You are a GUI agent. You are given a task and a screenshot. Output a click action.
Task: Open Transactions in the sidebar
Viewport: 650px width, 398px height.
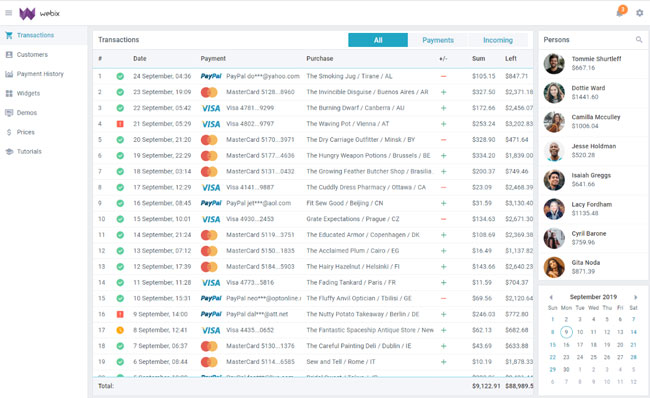pos(44,35)
